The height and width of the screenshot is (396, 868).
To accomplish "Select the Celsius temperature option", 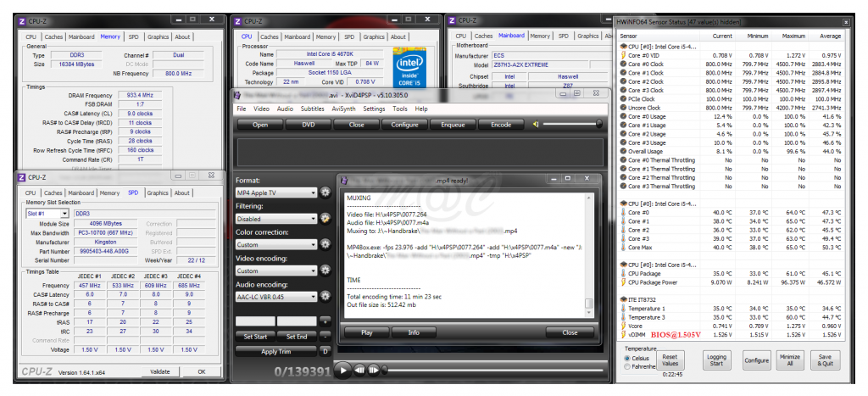I will coord(628,358).
